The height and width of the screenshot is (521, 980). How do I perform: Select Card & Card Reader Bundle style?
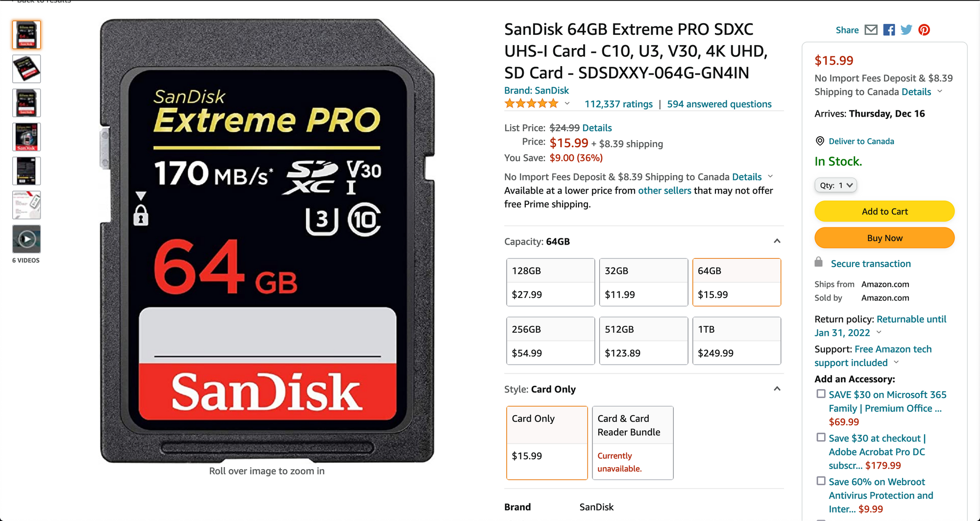click(633, 443)
